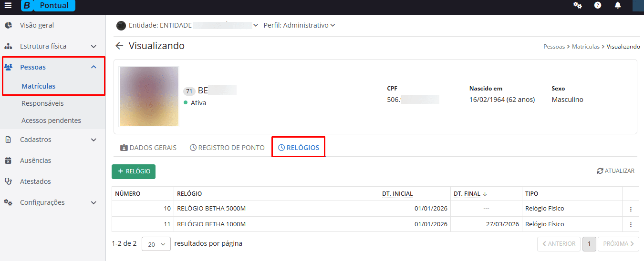Open Acessos pendentes in sidebar
The width and height of the screenshot is (644, 261).
coord(51,120)
